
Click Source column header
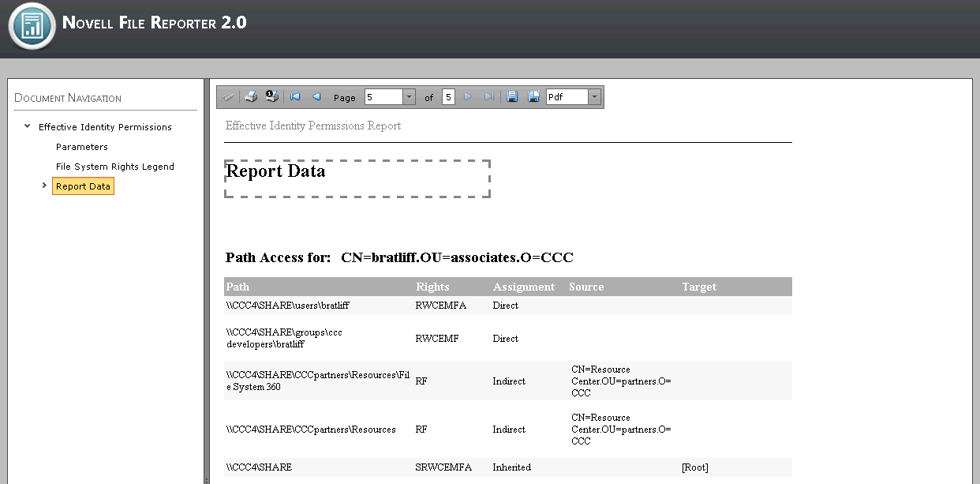click(586, 287)
